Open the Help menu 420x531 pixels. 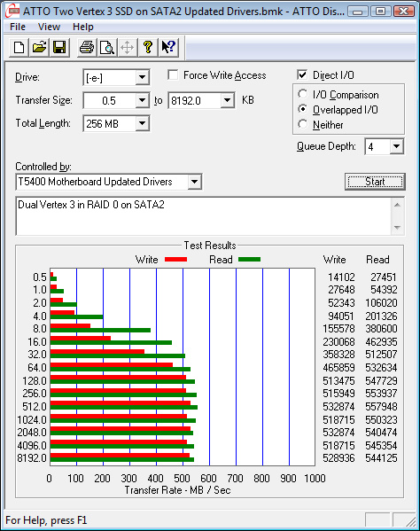click(x=83, y=27)
